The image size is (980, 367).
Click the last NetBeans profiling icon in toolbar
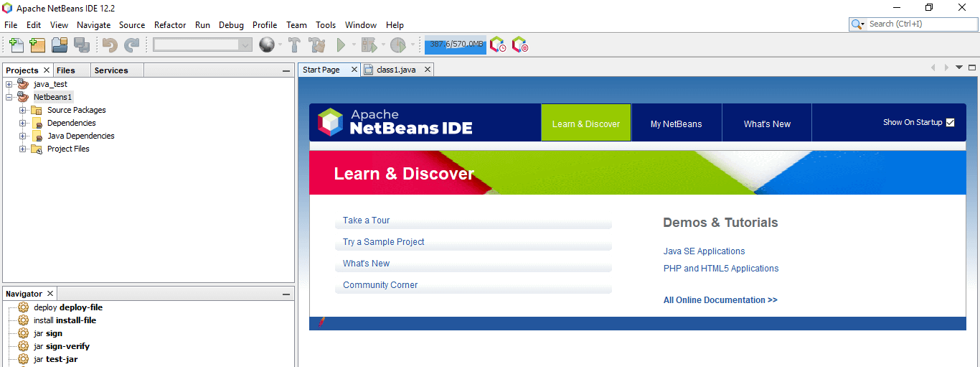[x=520, y=45]
